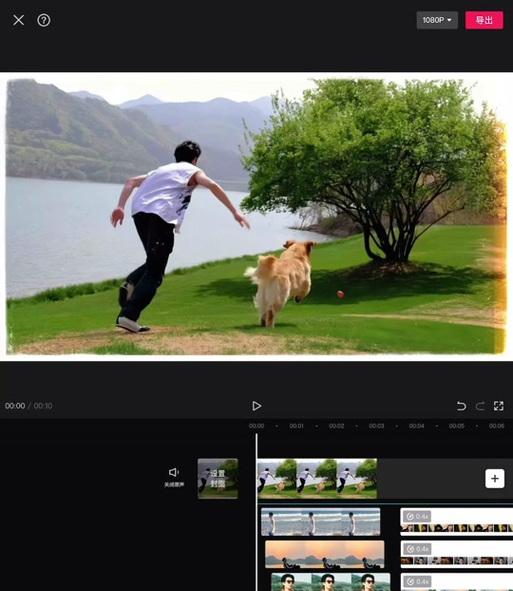Click the 00:05 mark on the timeline ruler
The width and height of the screenshot is (513, 591).
[456, 426]
